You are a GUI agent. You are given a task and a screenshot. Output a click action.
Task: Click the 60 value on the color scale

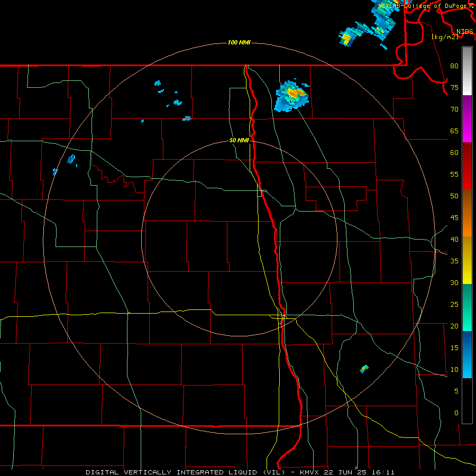(x=454, y=153)
